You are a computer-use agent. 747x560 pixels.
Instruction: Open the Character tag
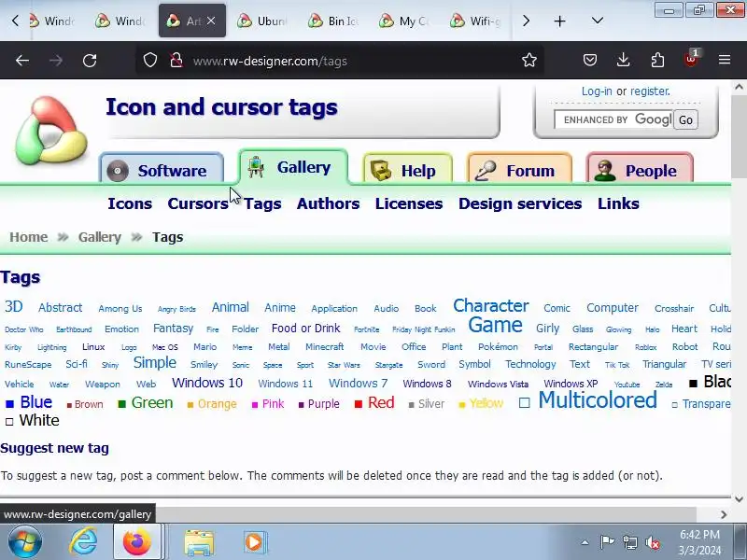click(x=491, y=306)
